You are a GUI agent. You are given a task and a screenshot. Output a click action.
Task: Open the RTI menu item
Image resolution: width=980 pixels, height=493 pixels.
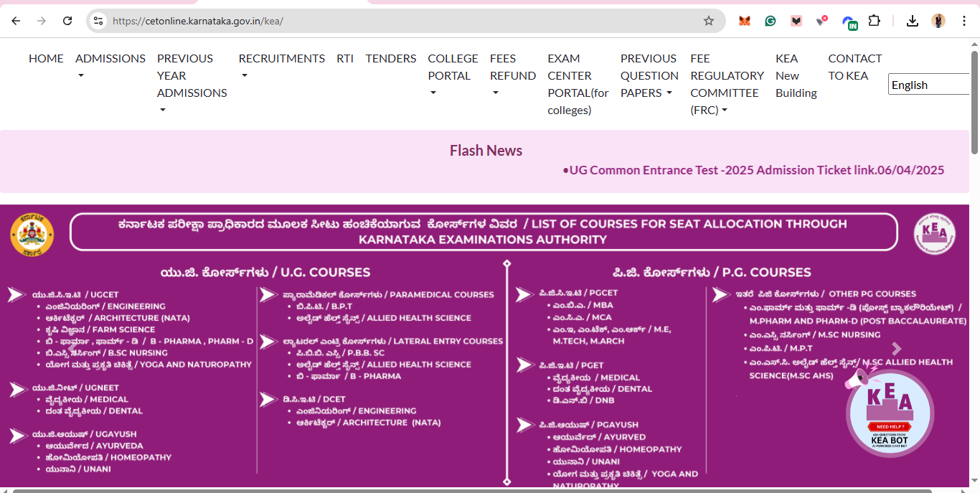tap(345, 58)
